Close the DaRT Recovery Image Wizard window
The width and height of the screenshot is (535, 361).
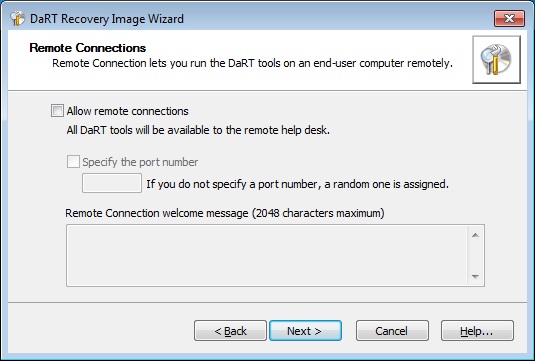[509, 18]
